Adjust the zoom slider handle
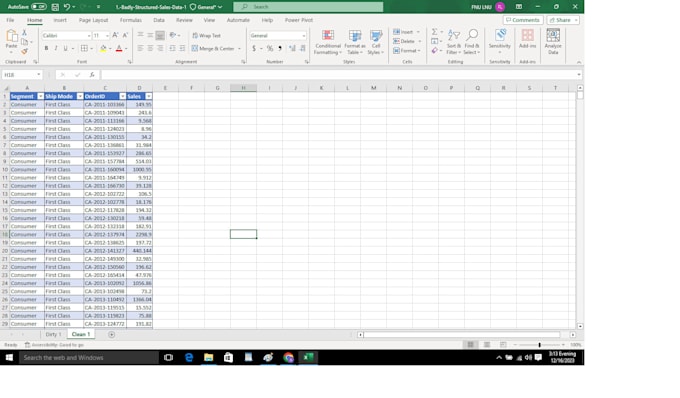This screenshot has height=398, width=680. 539,345
